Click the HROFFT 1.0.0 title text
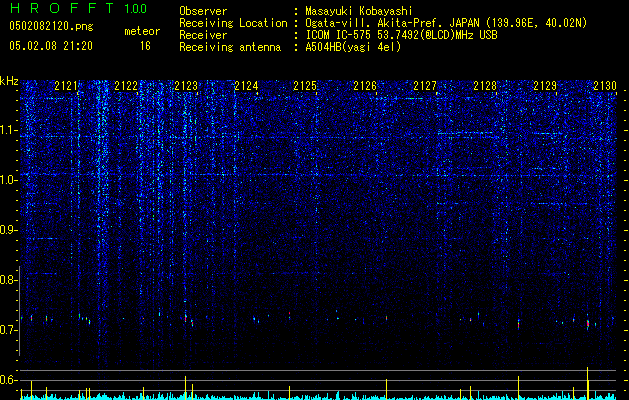629x400 pixels. (78, 8)
